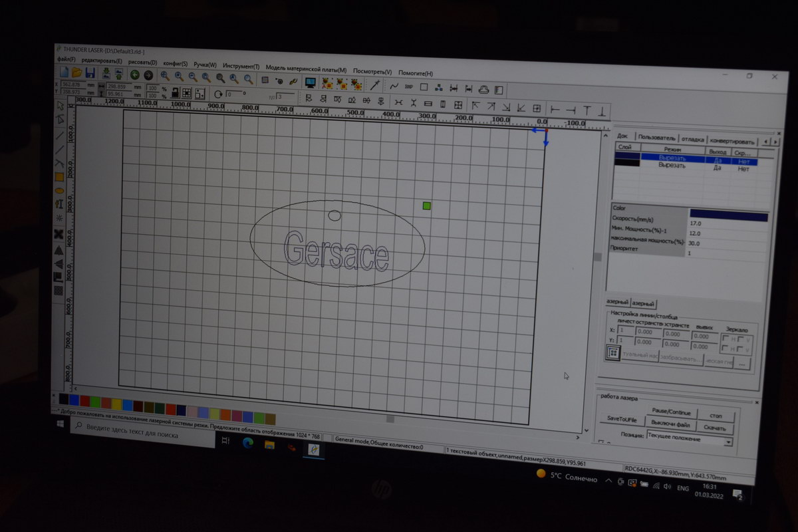798x532 pixels.
Task: Click the rotate arrow icon next to the angle field
Action: pos(217,94)
